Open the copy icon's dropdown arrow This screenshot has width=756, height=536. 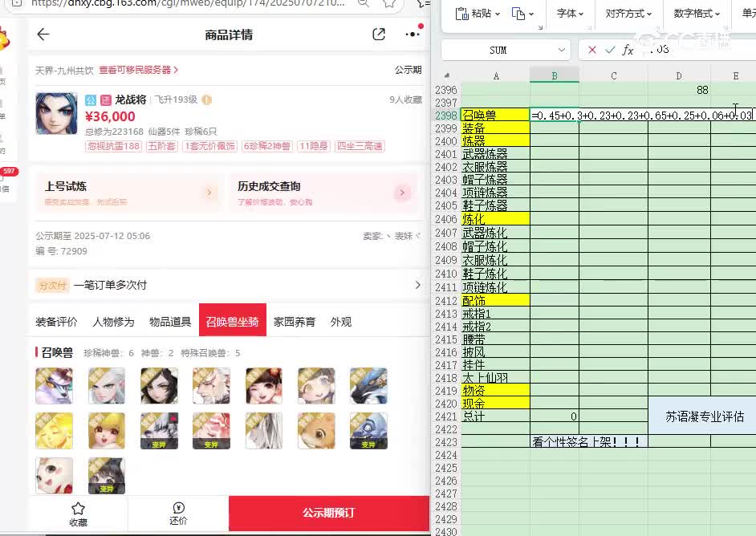(x=531, y=14)
